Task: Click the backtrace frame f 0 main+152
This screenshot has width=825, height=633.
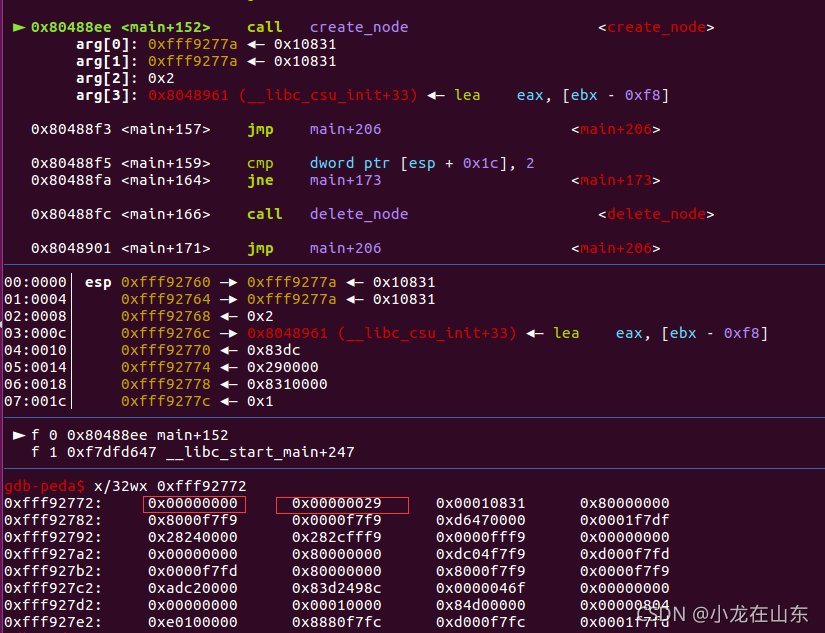Action: click(129, 436)
